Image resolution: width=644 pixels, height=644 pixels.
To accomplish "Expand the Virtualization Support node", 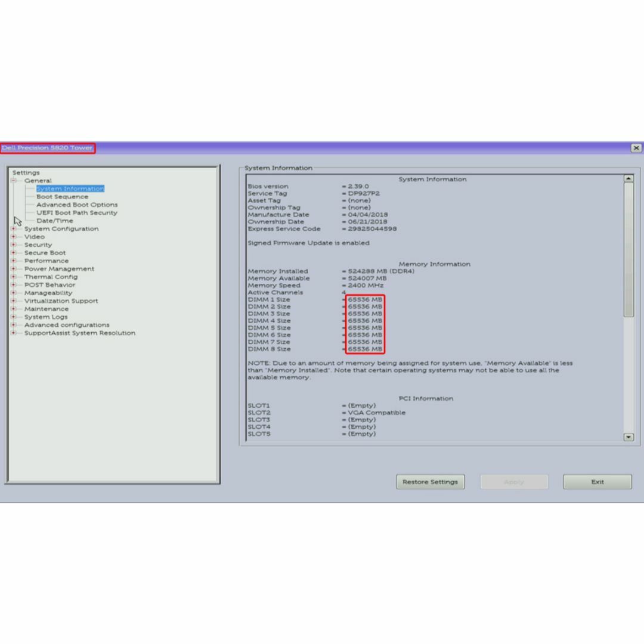I will point(14,301).
